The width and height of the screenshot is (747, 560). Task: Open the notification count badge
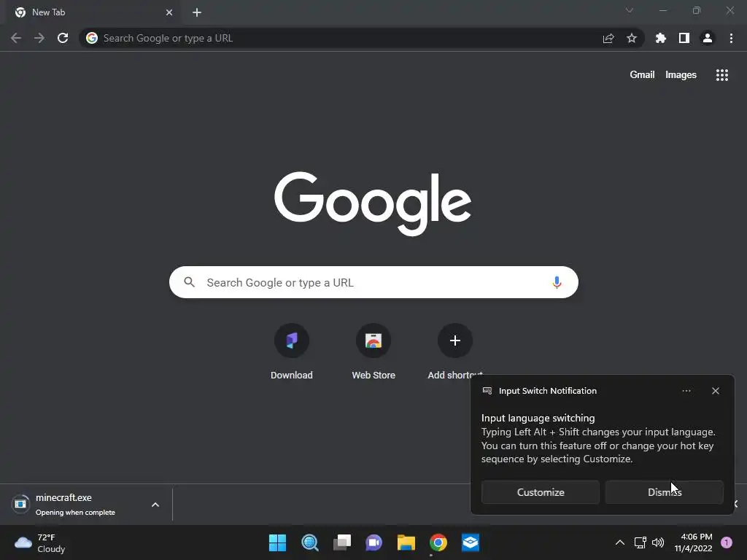click(x=727, y=542)
